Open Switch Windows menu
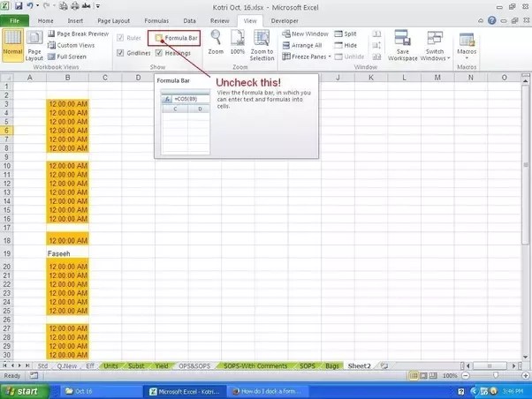The width and height of the screenshot is (532, 399). pyautogui.click(x=435, y=45)
